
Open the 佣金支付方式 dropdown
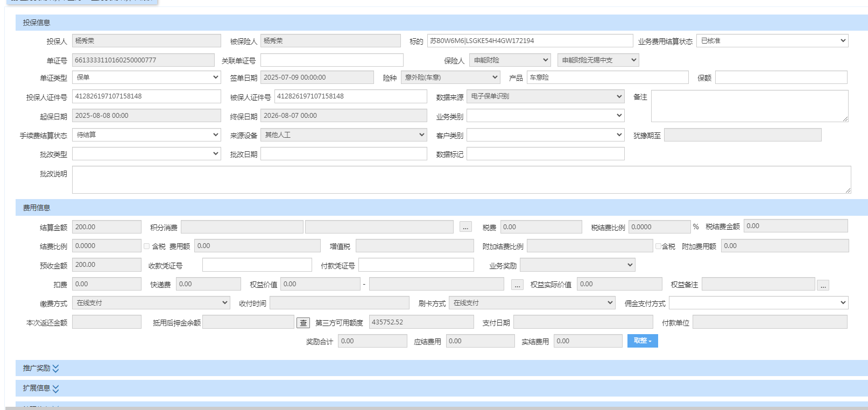[x=759, y=303]
